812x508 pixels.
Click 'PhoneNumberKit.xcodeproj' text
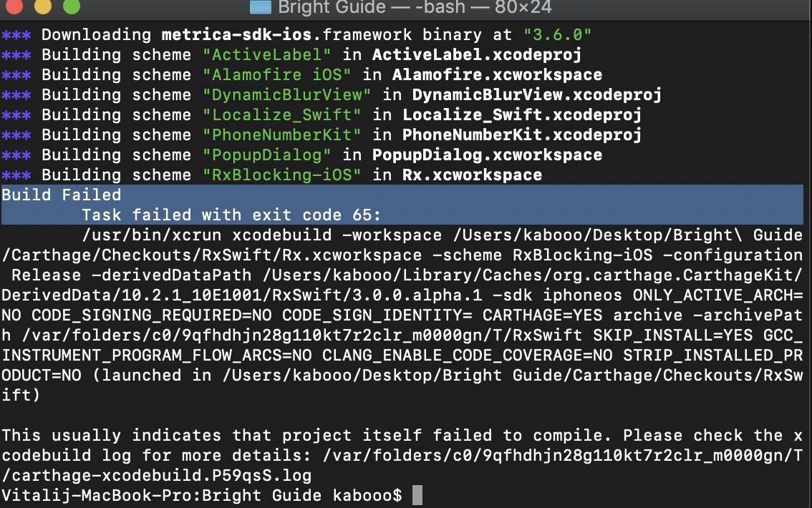coord(522,135)
